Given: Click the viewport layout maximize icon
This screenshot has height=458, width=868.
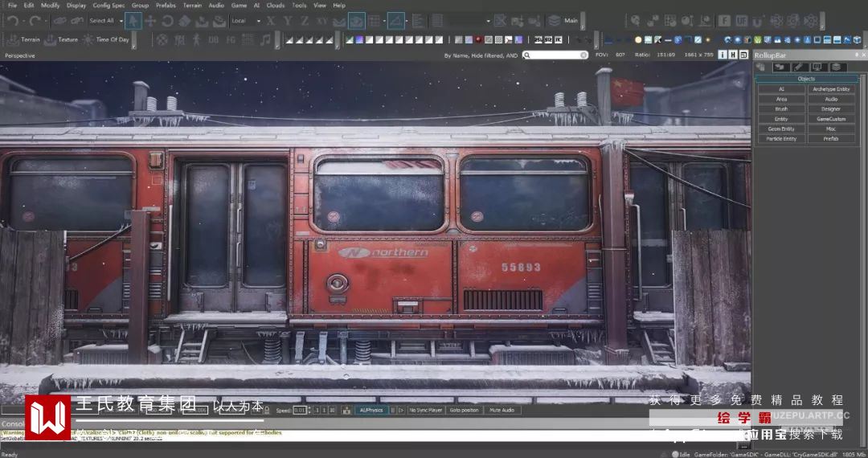Looking at the screenshot, I should pyautogui.click(x=743, y=55).
